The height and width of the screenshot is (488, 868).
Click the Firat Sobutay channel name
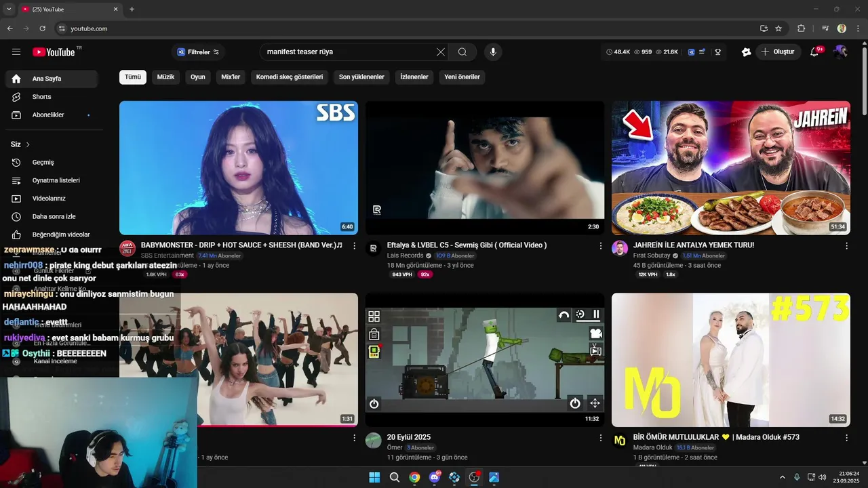pos(652,256)
